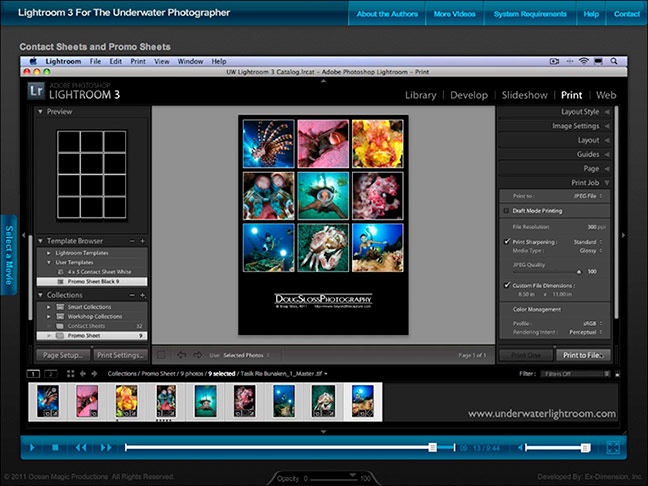The height and width of the screenshot is (486, 648).
Task: Switch to the Develop module
Action: pos(469,95)
